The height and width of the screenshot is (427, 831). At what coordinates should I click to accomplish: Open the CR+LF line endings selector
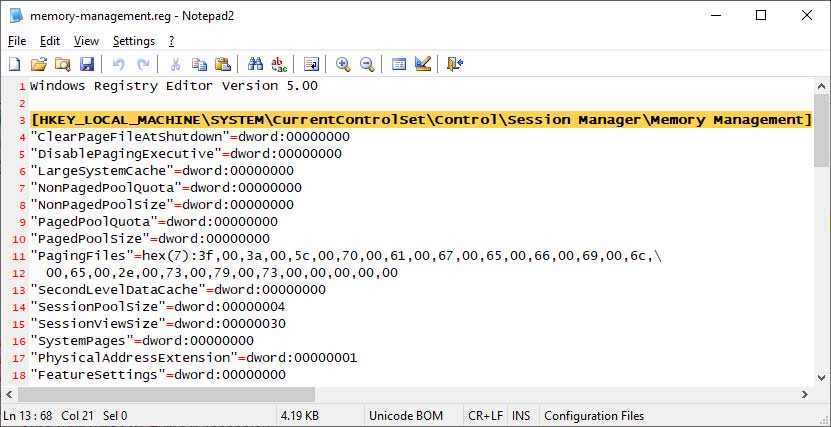point(484,415)
